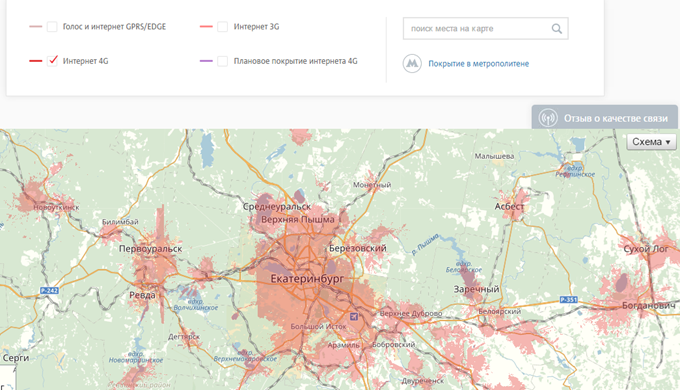This screenshot has height=390, width=681.
Task: Click the Арамиль label
Action: click(344, 345)
